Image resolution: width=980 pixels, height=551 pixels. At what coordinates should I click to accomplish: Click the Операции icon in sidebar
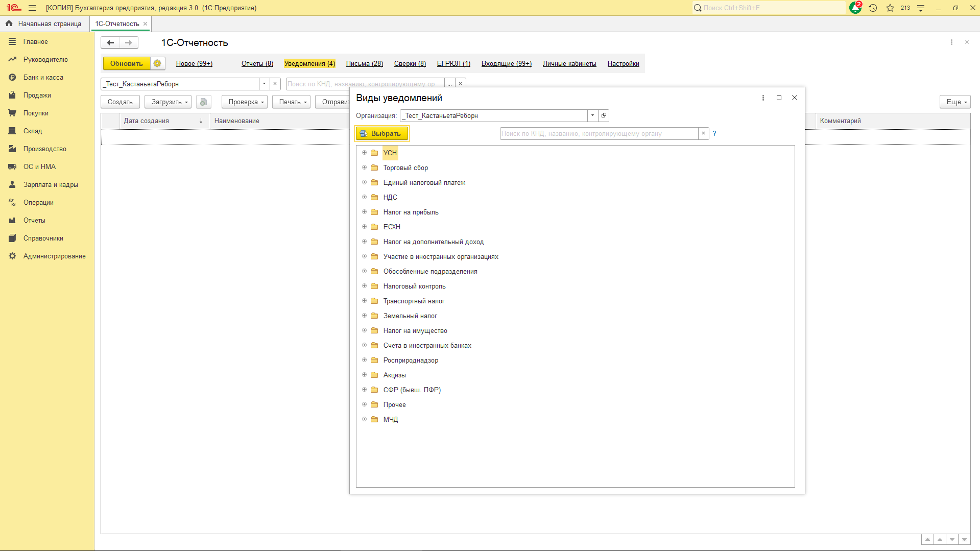click(x=12, y=202)
